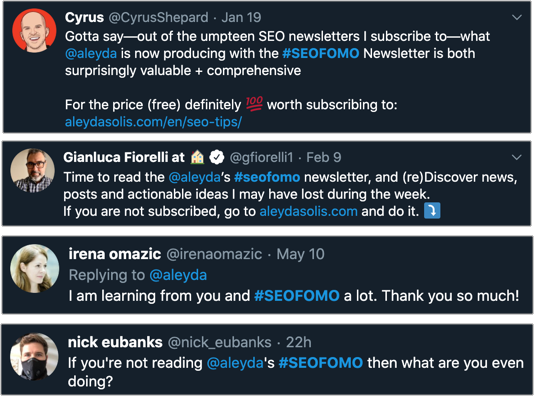Click #seofomo hashtag in Gianluca's tweet
534x396 pixels.
[267, 177]
